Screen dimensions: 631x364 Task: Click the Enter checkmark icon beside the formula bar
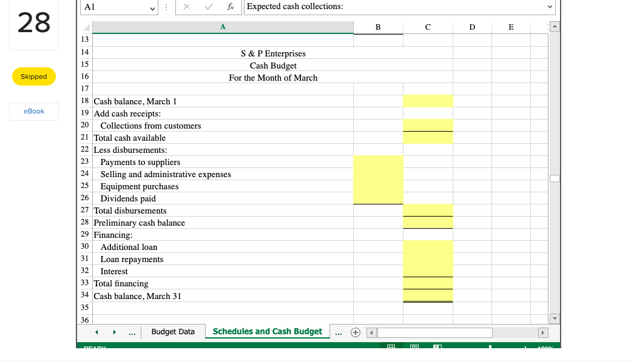[208, 7]
